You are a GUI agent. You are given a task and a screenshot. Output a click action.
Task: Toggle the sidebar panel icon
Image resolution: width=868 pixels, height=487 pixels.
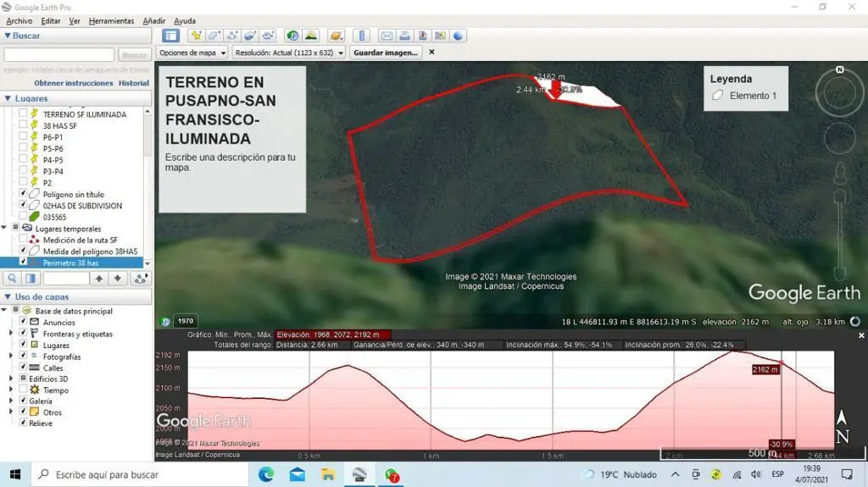pos(170,36)
